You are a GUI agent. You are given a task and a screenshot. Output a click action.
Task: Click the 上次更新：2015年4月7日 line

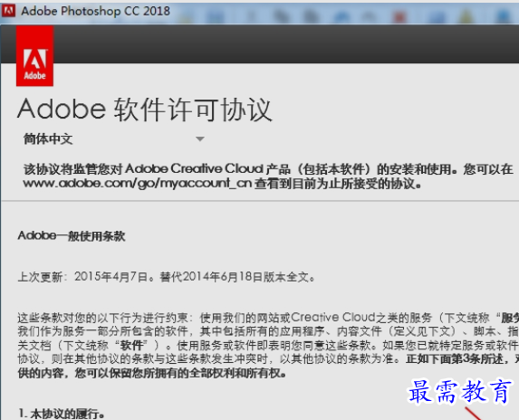166,277
